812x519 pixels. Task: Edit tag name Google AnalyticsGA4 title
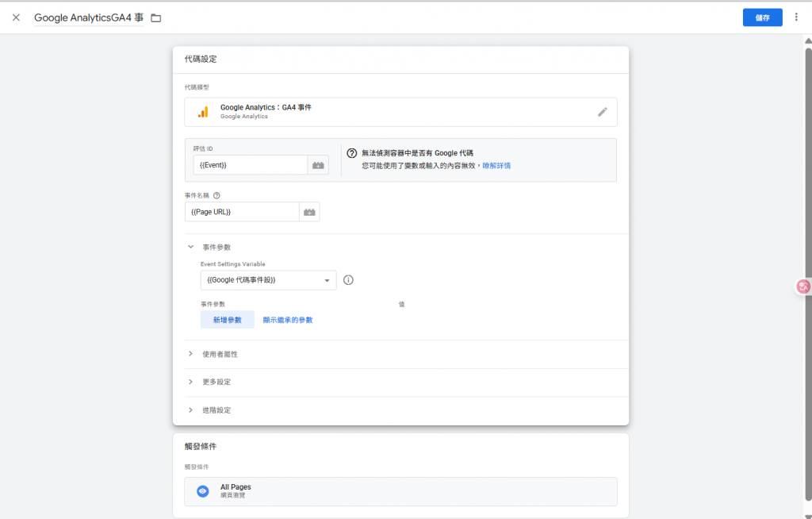coord(89,17)
